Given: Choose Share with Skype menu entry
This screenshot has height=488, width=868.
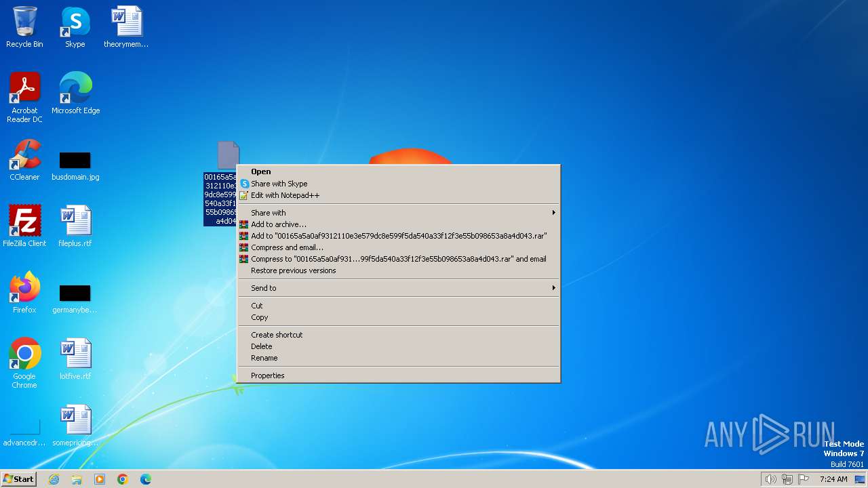Looking at the screenshot, I should pos(399,184).
